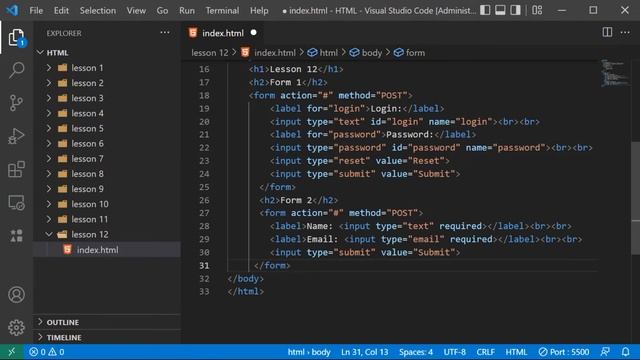Click the index.html breadcrumb
This screenshot has width=640, height=360.
point(274,53)
